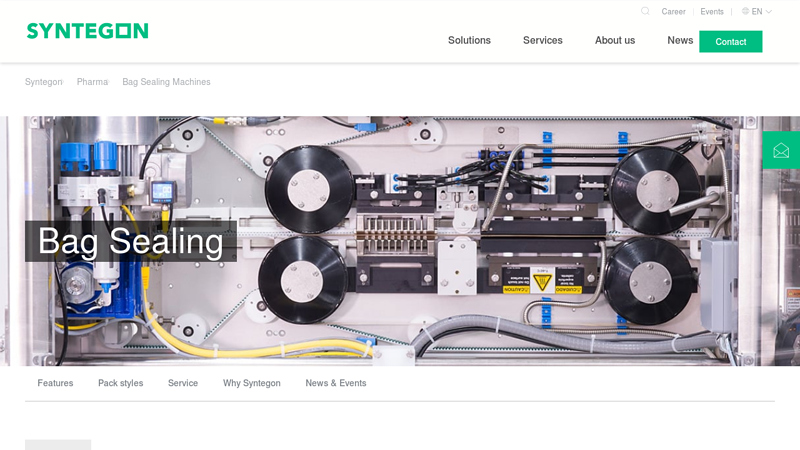Navigate to Pharma breadcrumb
800x450 pixels.
tap(92, 82)
